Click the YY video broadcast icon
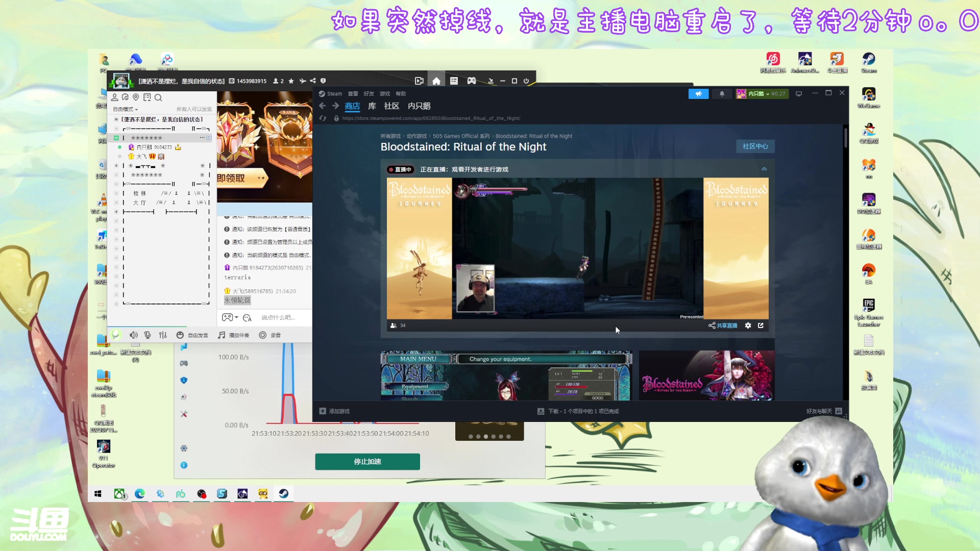Image resolution: width=980 pixels, height=551 pixels. 419,81
